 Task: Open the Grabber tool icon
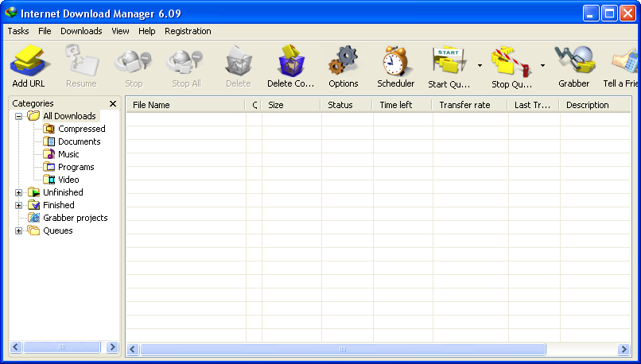(x=574, y=61)
